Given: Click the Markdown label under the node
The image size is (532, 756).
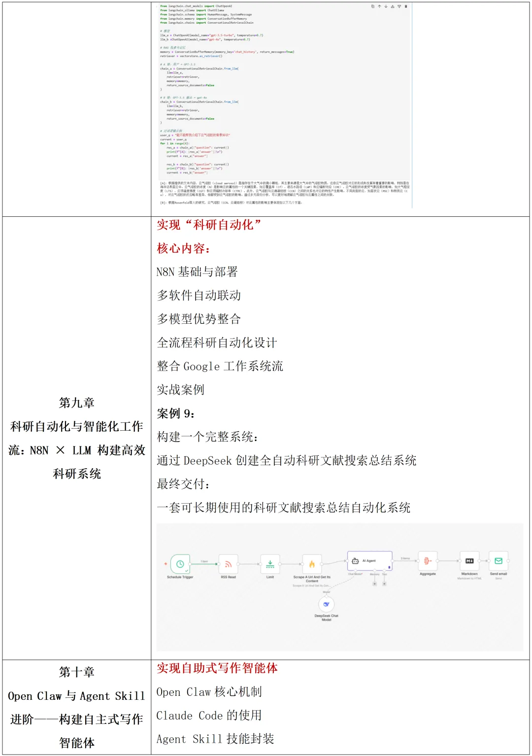Looking at the screenshot, I should [469, 574].
